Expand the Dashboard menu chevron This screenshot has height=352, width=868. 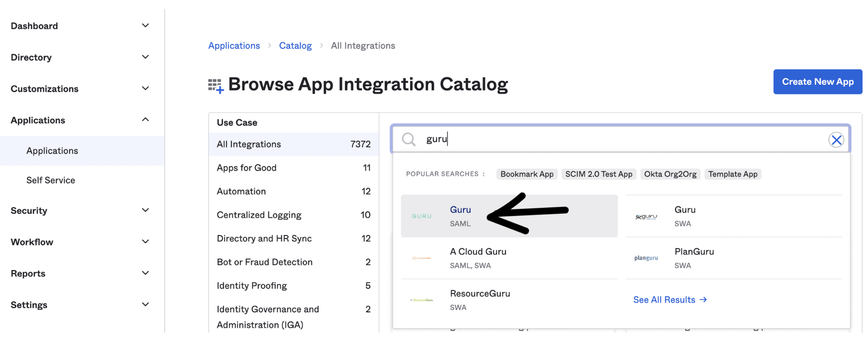tap(145, 25)
